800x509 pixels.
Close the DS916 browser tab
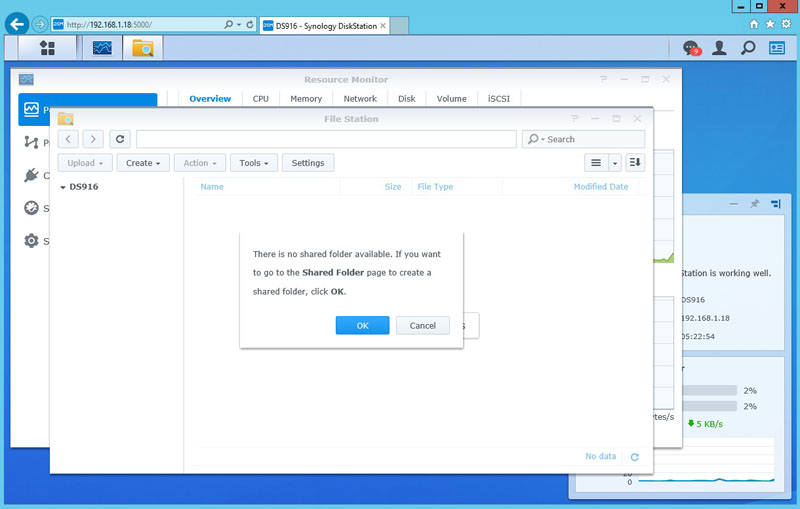point(383,25)
